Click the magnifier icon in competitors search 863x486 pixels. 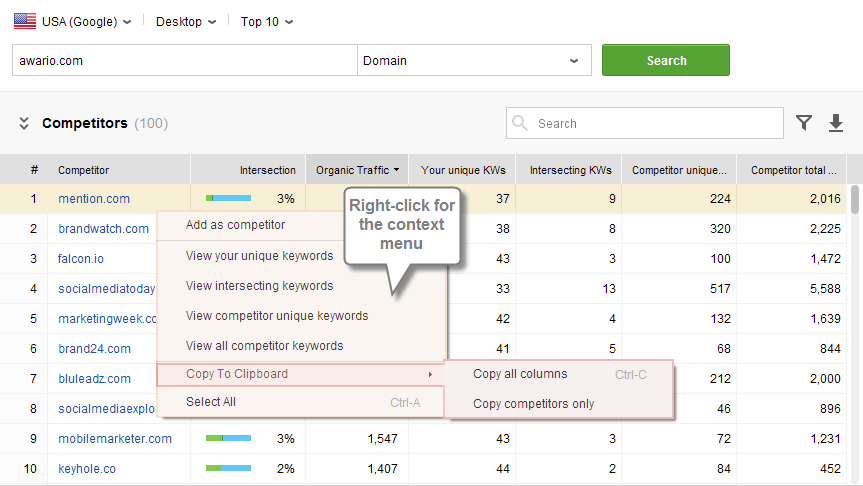click(520, 123)
